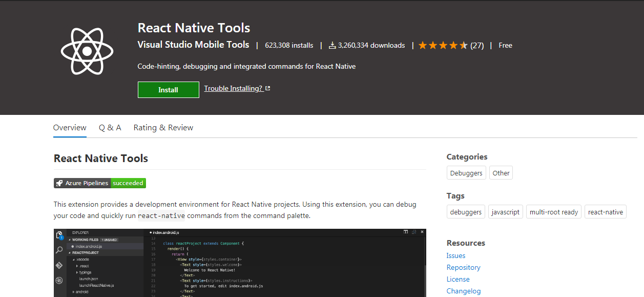Click the extension's VS Code editor screenshot
This screenshot has width=644, height=297.
pos(240,263)
